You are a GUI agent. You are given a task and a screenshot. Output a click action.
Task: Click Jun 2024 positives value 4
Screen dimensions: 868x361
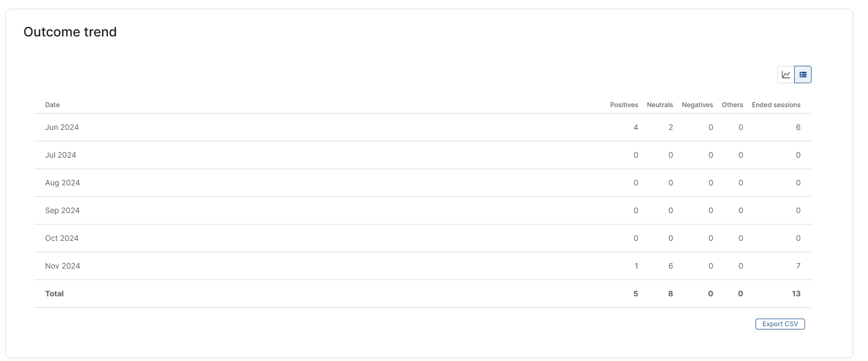pyautogui.click(x=636, y=127)
